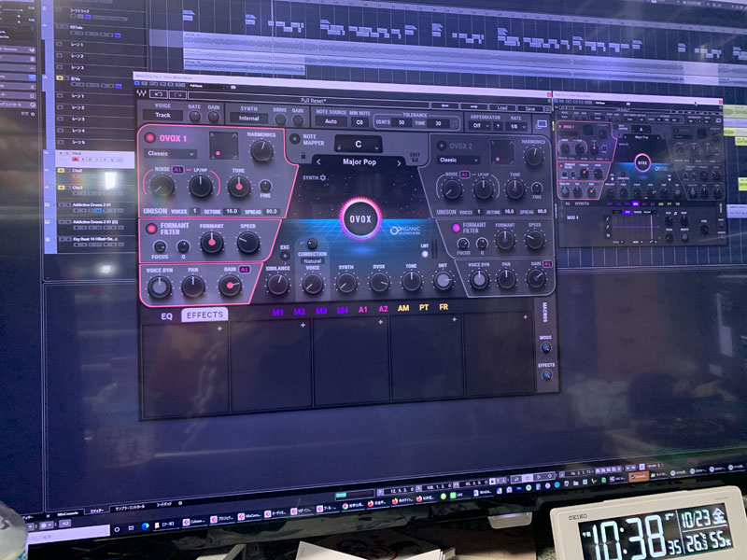Switch to the EQ tab
Image resolution: width=747 pixels, height=560 pixels.
tap(166, 316)
